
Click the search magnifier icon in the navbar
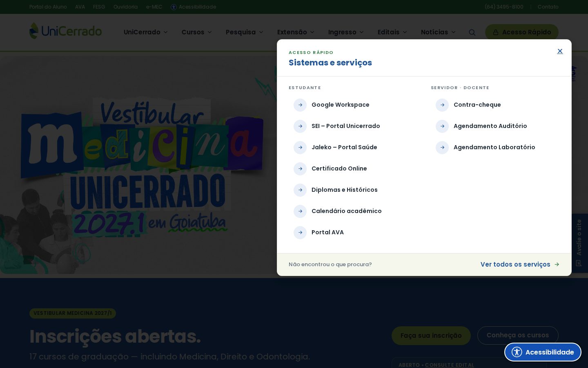[x=472, y=32]
